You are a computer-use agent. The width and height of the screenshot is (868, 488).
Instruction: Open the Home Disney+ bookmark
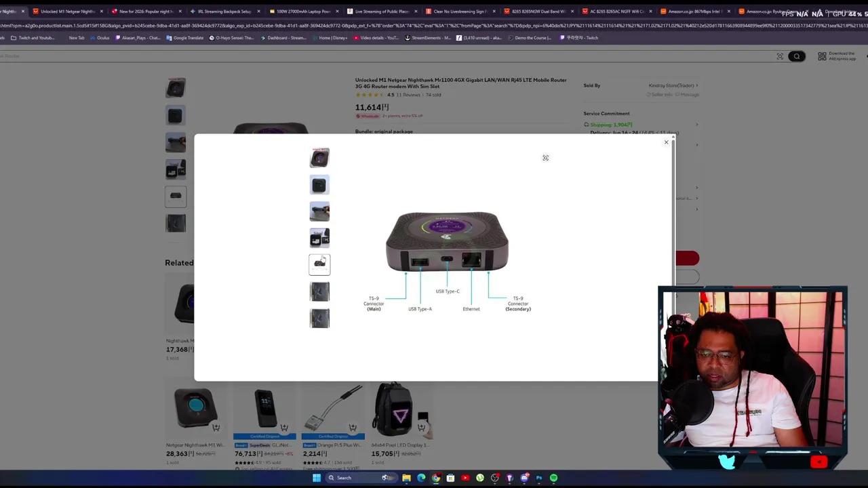tap(330, 38)
